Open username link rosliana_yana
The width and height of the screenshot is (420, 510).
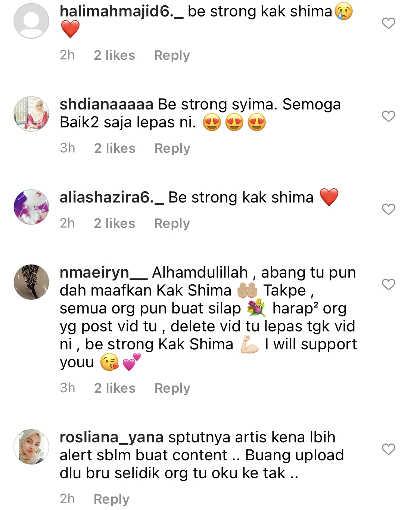pyautogui.click(x=112, y=438)
